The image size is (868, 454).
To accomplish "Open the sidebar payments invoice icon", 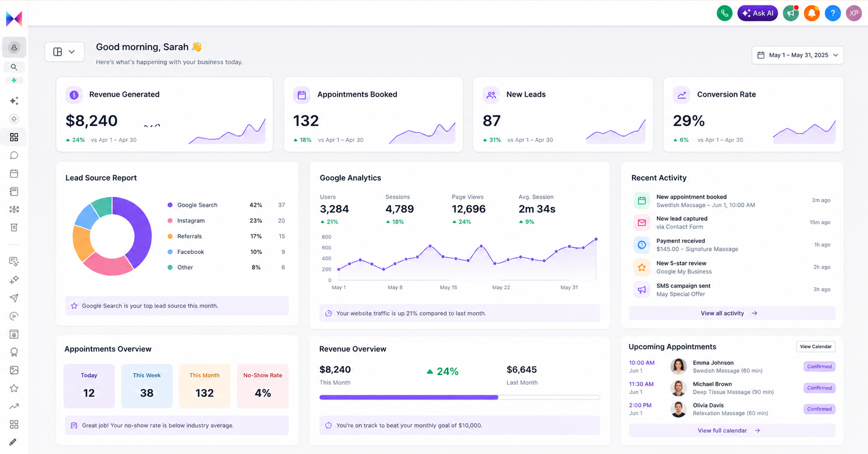I will point(14,227).
